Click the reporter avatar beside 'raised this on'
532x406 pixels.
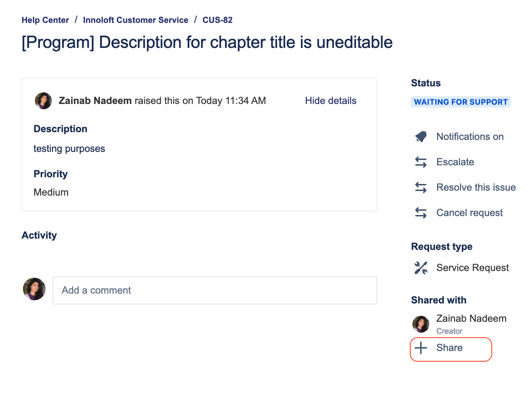click(x=43, y=101)
